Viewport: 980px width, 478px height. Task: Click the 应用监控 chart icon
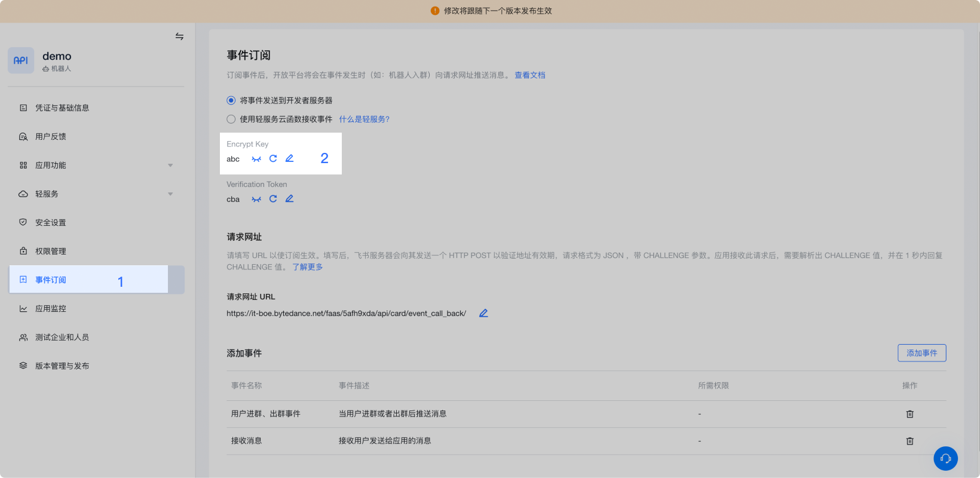coord(23,308)
